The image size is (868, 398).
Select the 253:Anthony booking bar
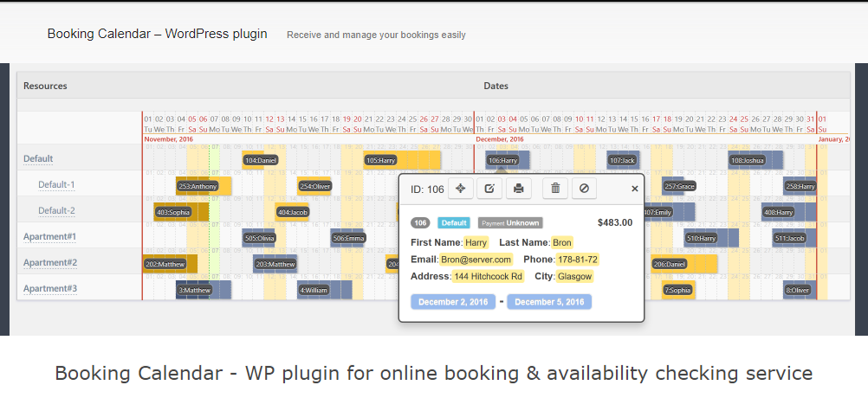coord(198,186)
